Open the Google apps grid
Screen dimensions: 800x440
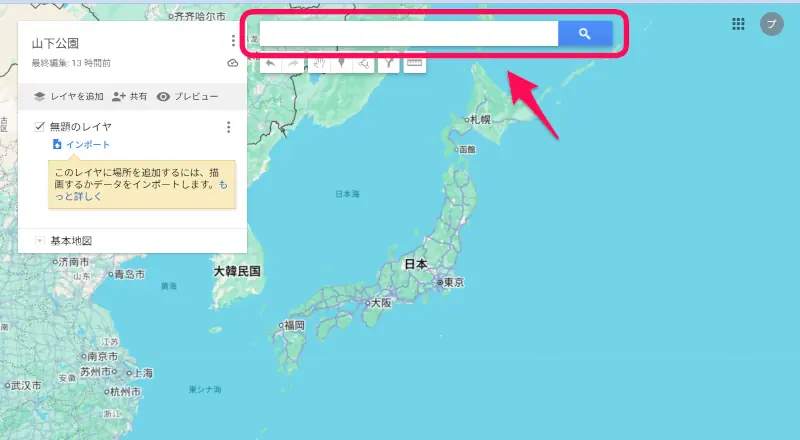[x=738, y=24]
